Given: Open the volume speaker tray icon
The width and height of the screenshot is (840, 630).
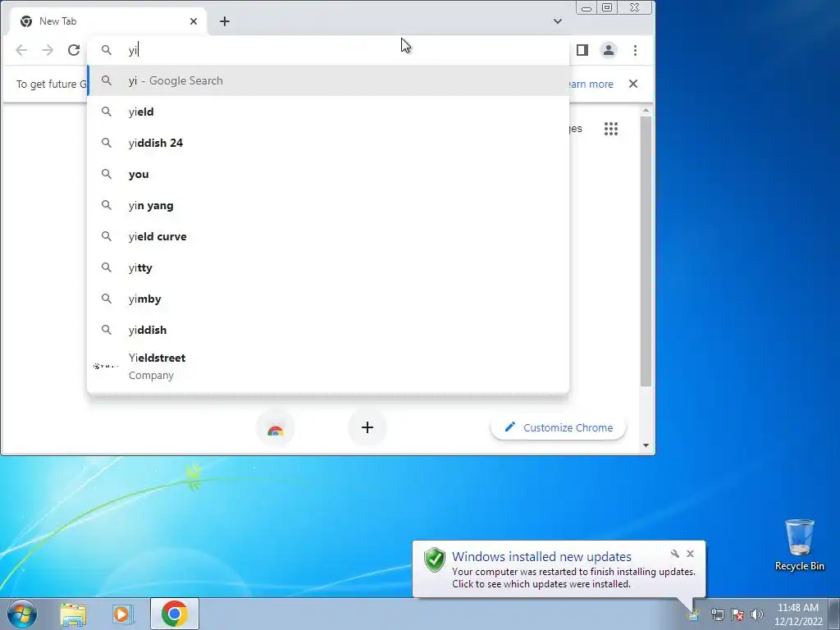Looking at the screenshot, I should click(757, 614).
